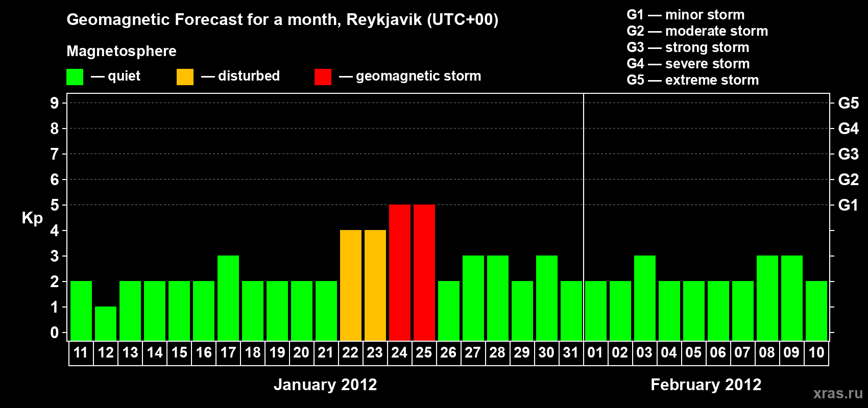Click the green bar for January 30
868x408 pixels.
(547, 298)
